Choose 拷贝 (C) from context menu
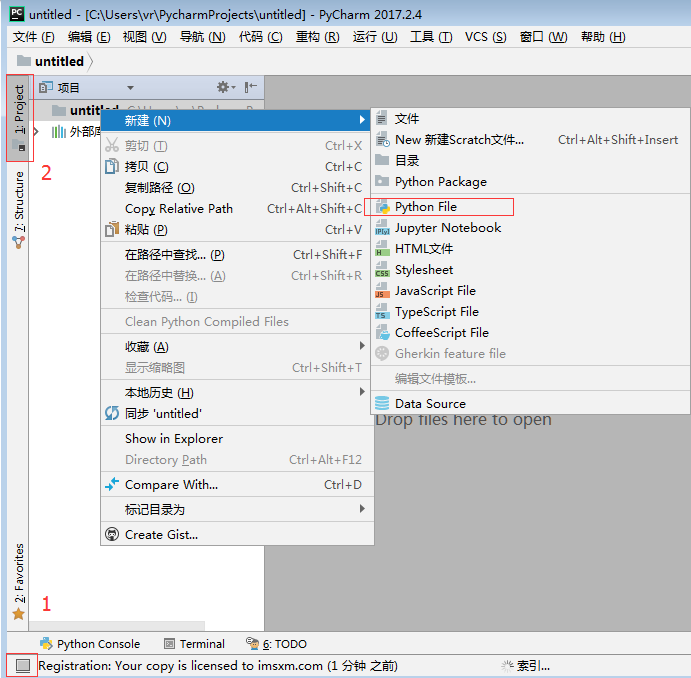This screenshot has width=691, height=678. click(x=236, y=167)
